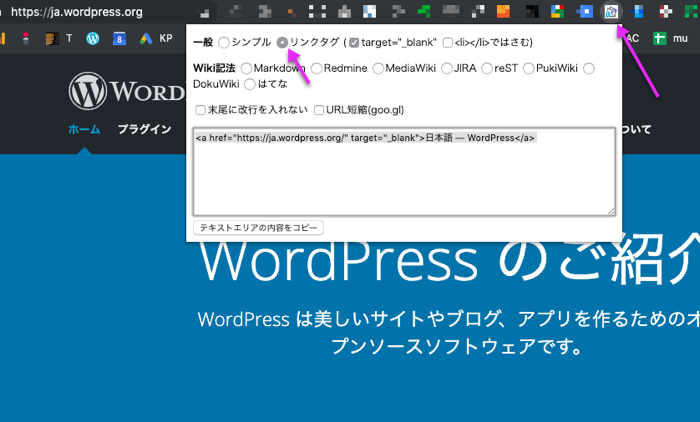Choose the DokuWiki format radio
The image size is (700, 422).
tap(589, 69)
